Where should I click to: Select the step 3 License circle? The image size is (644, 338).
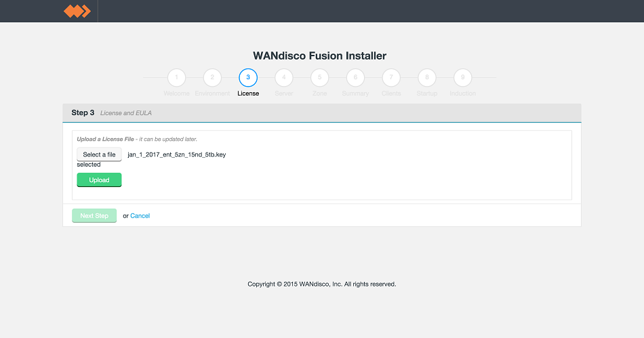click(x=248, y=77)
